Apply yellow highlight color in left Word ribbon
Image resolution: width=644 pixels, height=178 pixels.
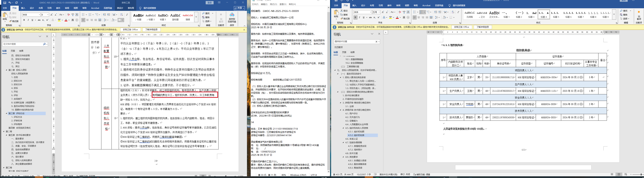[59, 20]
